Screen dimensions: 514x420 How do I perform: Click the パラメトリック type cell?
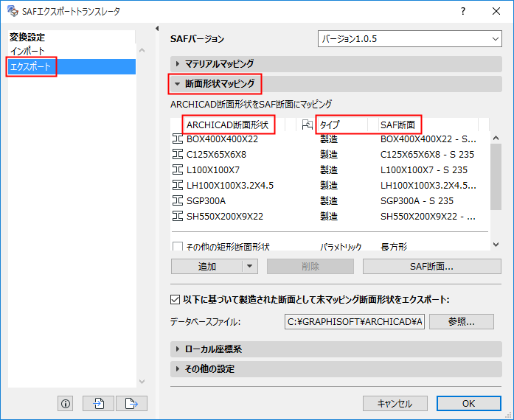[341, 246]
